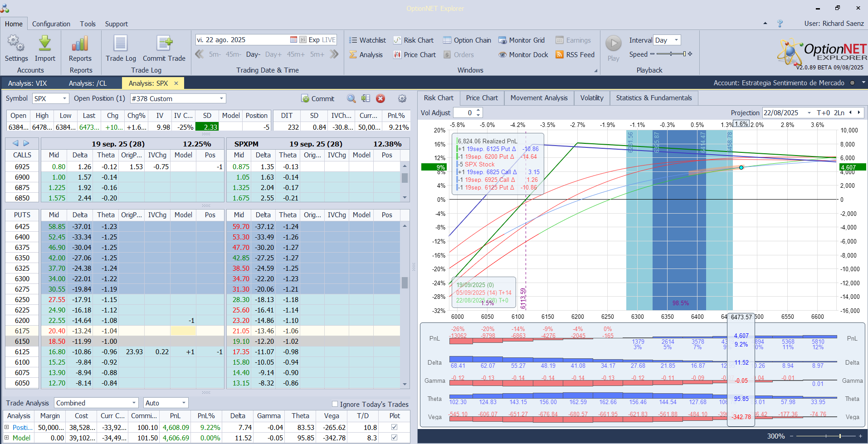Viewport: 868px width, 444px height.
Task: Open Price Chart window from ribbon
Action: pyautogui.click(x=414, y=55)
